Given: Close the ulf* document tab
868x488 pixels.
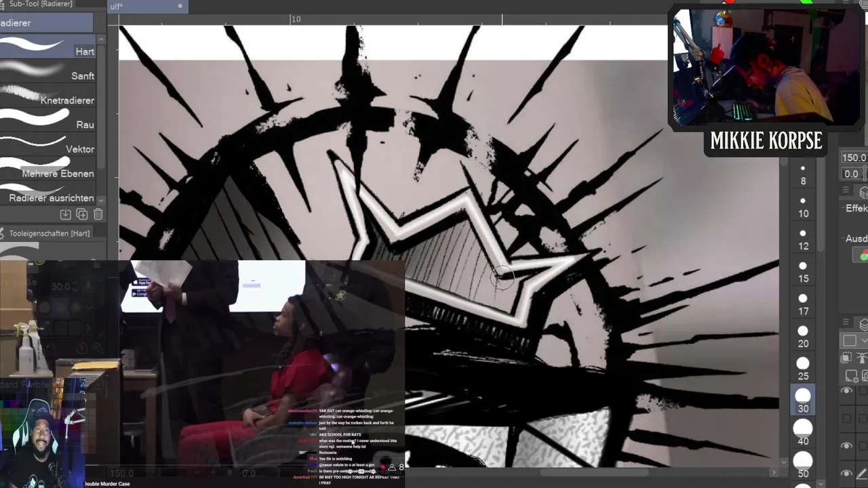Looking at the screenshot, I should point(180,7).
